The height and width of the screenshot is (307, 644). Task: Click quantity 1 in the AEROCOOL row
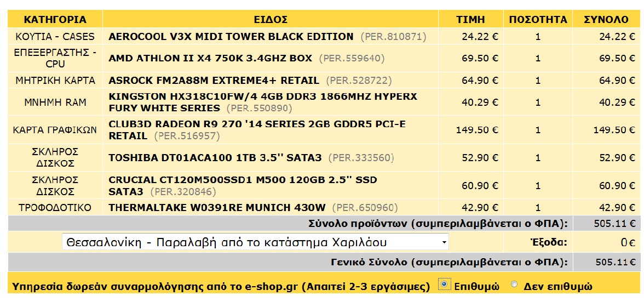(538, 37)
